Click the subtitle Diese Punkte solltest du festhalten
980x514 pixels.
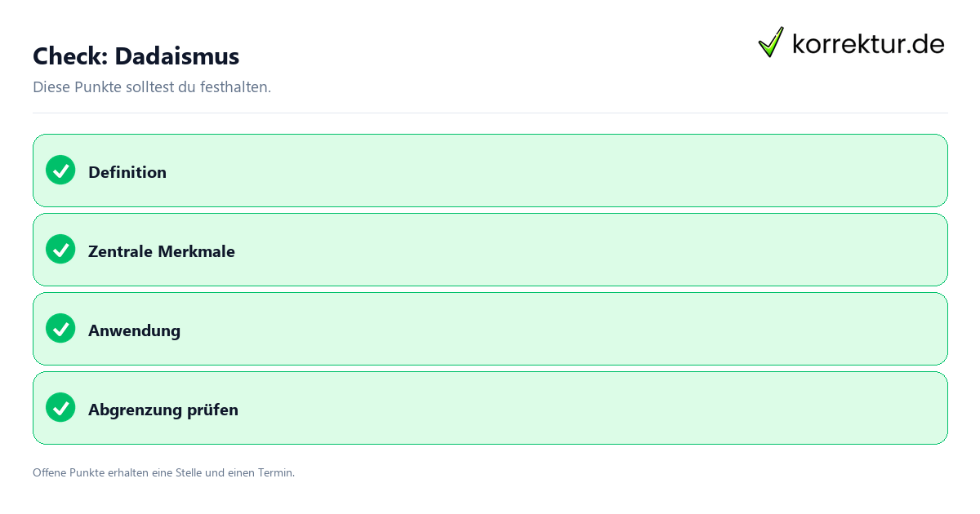click(152, 86)
